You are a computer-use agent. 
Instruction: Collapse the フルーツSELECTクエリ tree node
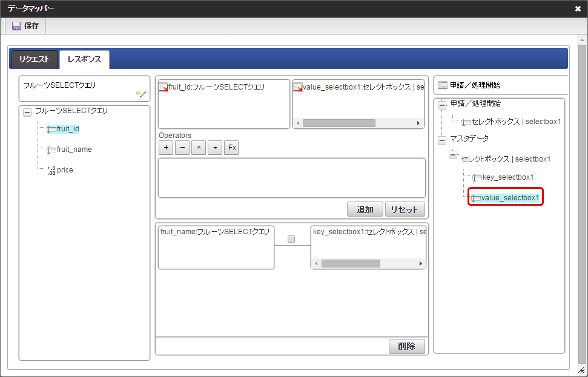pyautogui.click(x=27, y=112)
